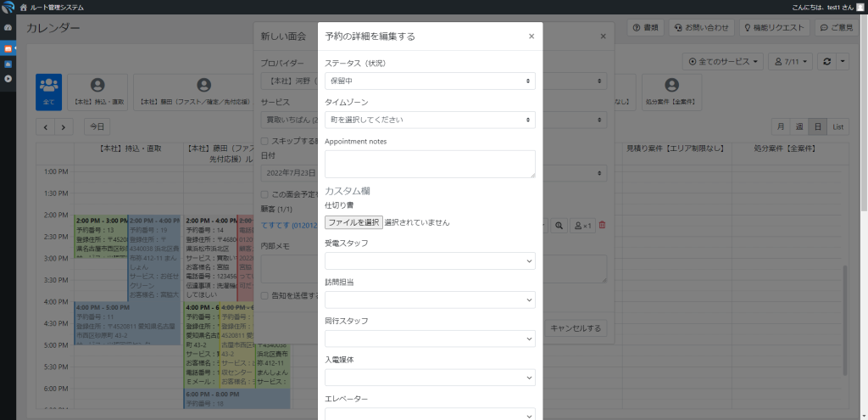868x420 pixels.
Task: Select the 全て group provider icon
Action: coord(48,90)
